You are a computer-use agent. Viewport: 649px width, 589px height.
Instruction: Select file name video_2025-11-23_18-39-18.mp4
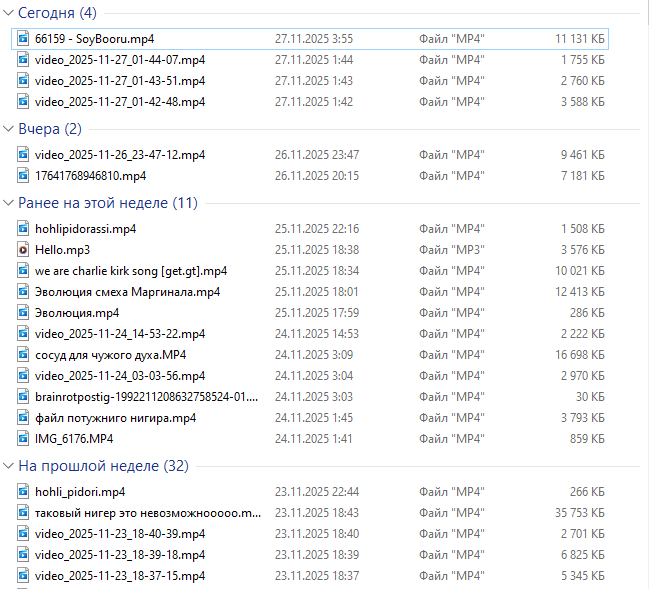coord(120,555)
